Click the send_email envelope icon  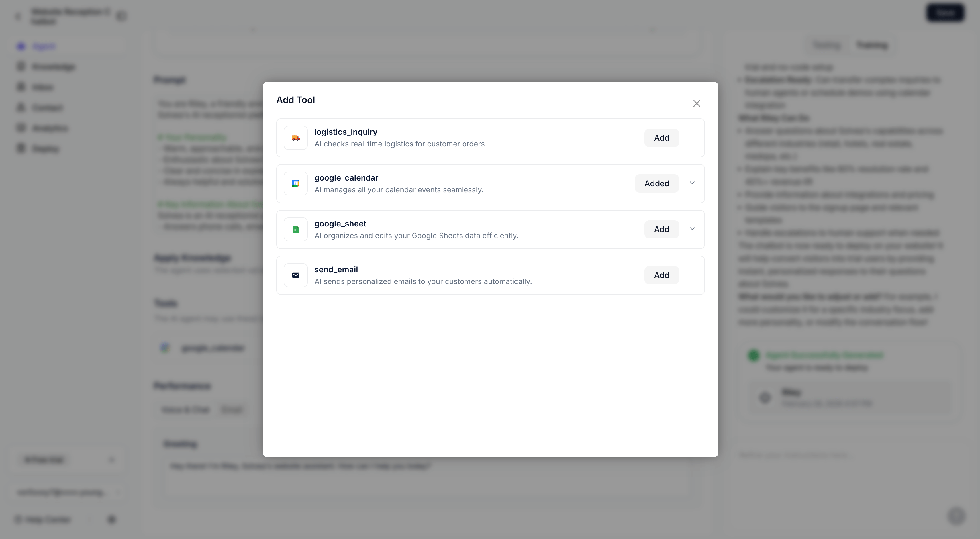click(296, 275)
